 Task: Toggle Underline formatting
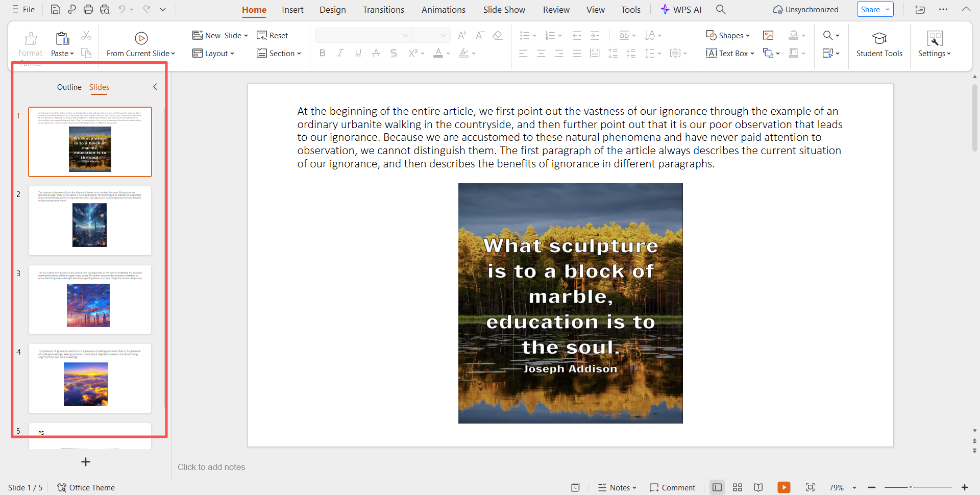358,53
